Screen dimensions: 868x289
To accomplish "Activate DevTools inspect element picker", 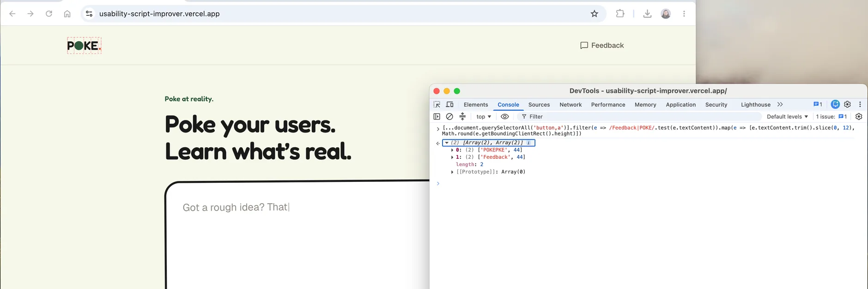I will (x=437, y=104).
